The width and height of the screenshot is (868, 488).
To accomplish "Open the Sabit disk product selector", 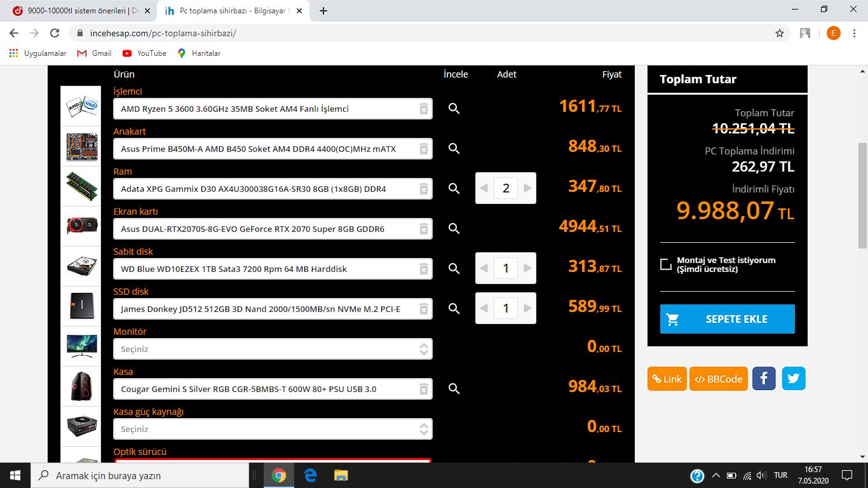I will 273,269.
